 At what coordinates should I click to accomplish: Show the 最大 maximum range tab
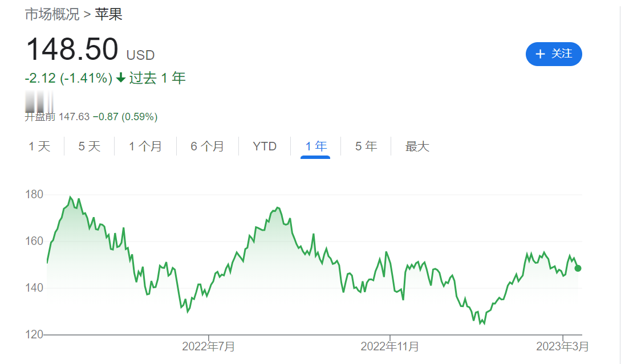[x=417, y=146]
